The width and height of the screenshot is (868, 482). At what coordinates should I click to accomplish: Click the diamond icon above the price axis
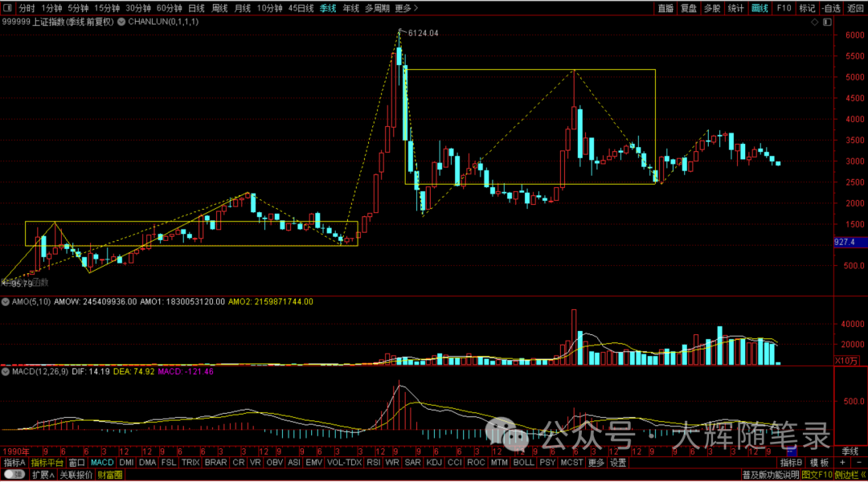tap(814, 22)
